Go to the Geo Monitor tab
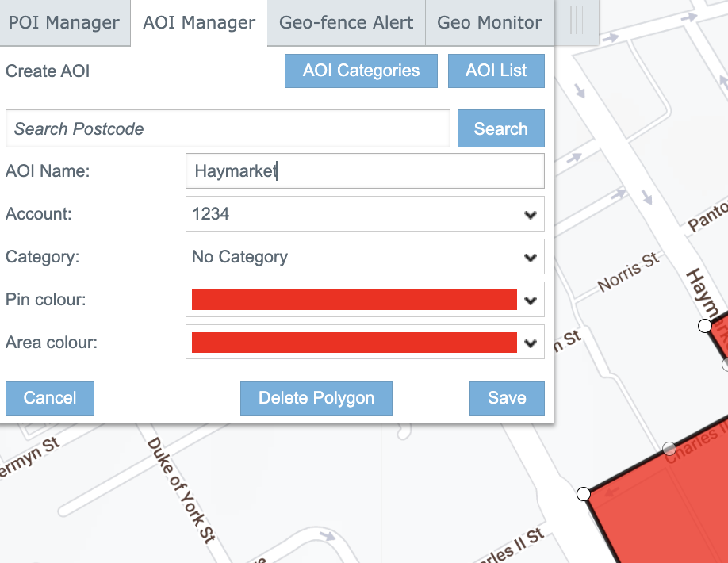This screenshot has width=728, height=563. (x=489, y=22)
